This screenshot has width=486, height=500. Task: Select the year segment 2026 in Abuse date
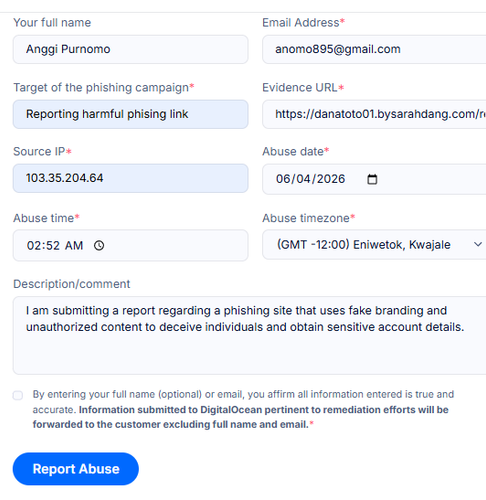pos(331,179)
